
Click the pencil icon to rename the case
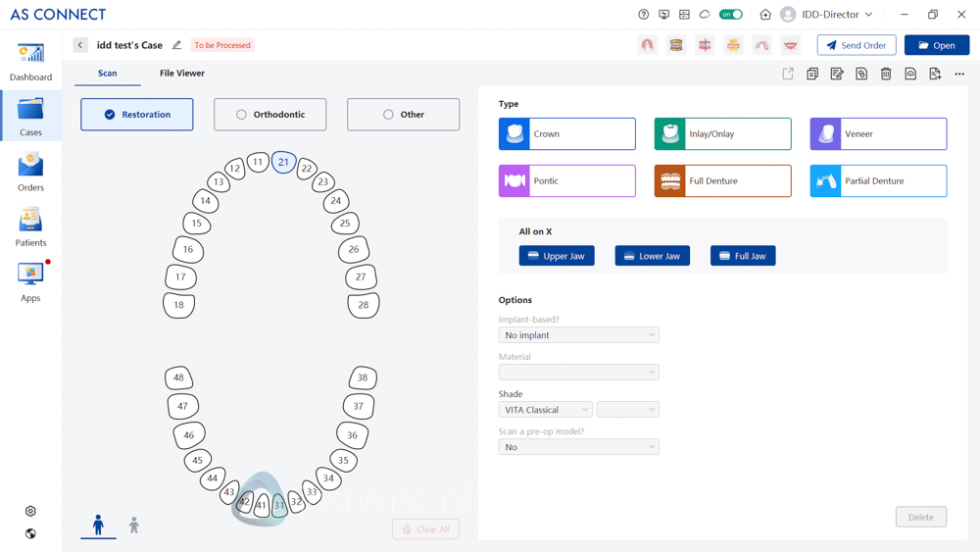click(x=177, y=45)
